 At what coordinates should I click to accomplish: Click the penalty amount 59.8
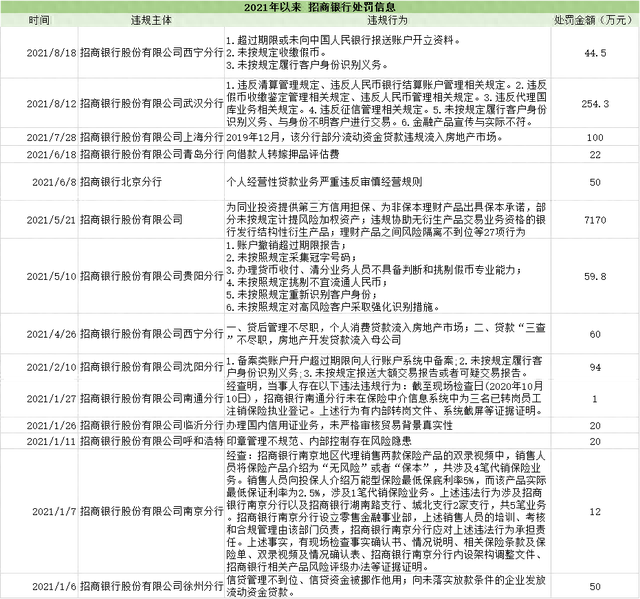595,276
